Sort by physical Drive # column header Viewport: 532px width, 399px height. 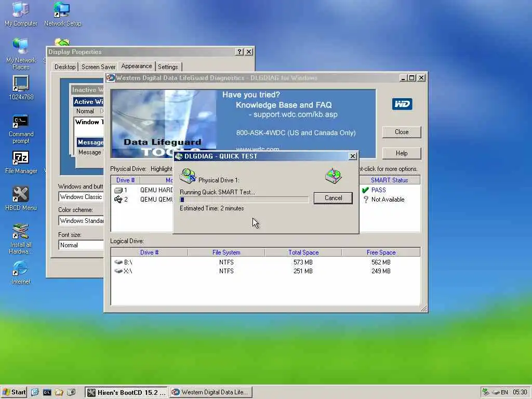(126, 180)
